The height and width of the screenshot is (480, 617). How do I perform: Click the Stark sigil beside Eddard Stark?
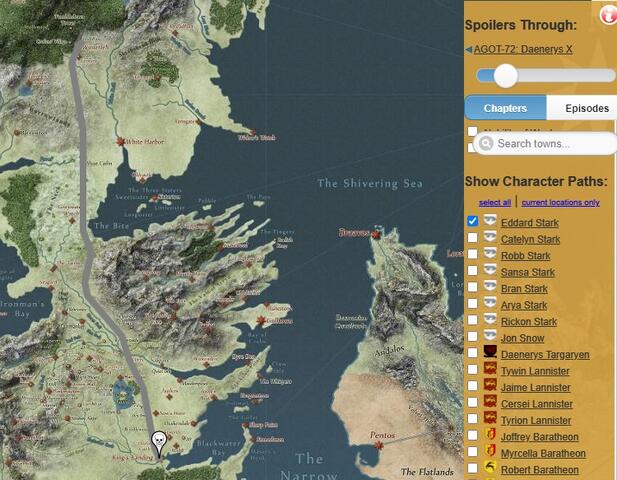click(490, 221)
